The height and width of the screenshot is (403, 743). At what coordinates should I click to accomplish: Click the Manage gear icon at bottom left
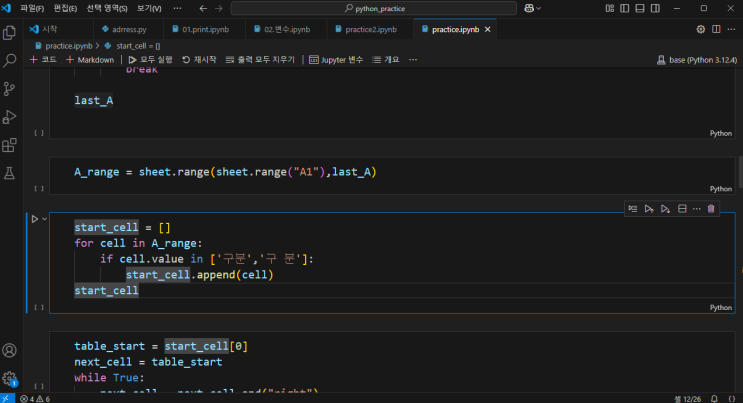point(10,379)
